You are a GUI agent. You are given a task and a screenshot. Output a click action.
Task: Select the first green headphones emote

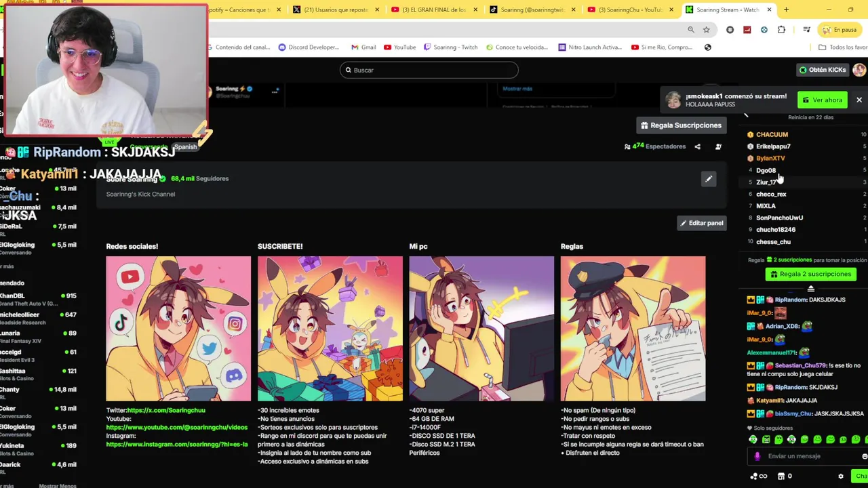[x=753, y=440]
